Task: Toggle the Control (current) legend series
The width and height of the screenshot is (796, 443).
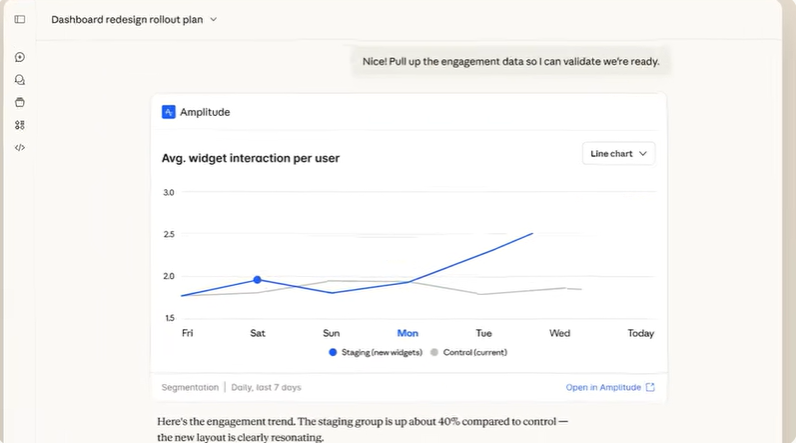Action: coord(468,352)
